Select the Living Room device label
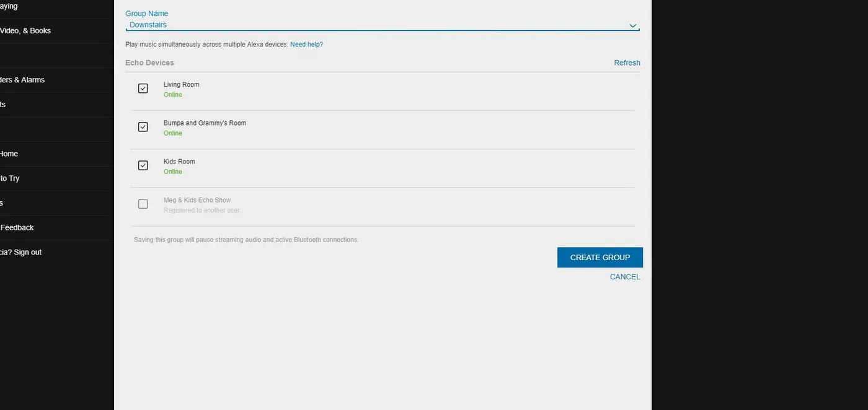The width and height of the screenshot is (868, 410). click(181, 84)
